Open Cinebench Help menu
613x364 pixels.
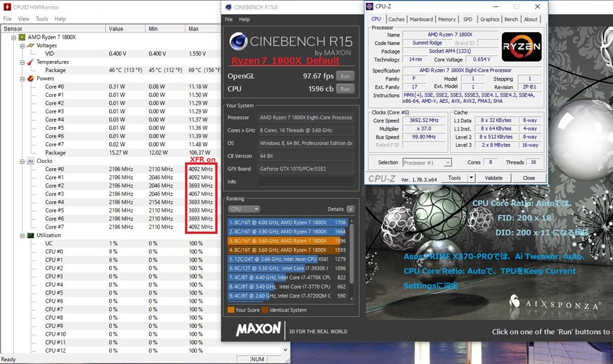(x=244, y=19)
